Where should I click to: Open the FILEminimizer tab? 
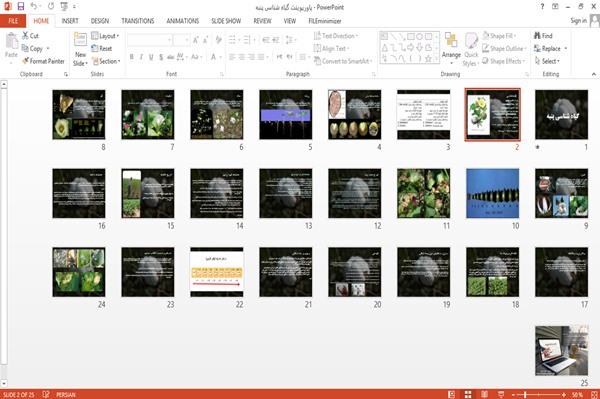(x=325, y=21)
